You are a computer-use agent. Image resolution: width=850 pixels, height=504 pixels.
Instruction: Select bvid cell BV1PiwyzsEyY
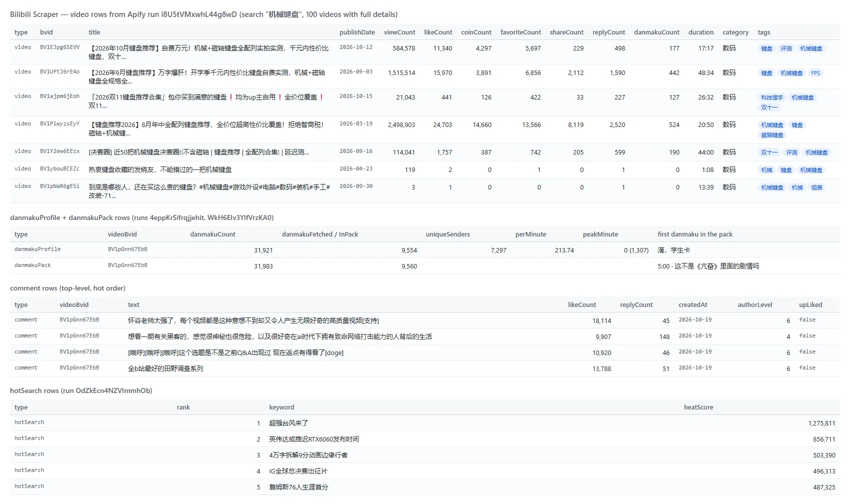[59, 123]
